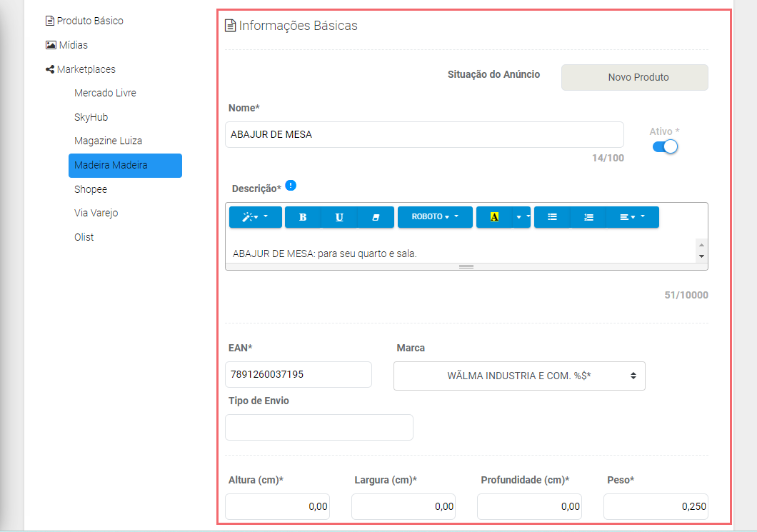
Task: Select Shopee marketplace
Action: [x=91, y=189]
